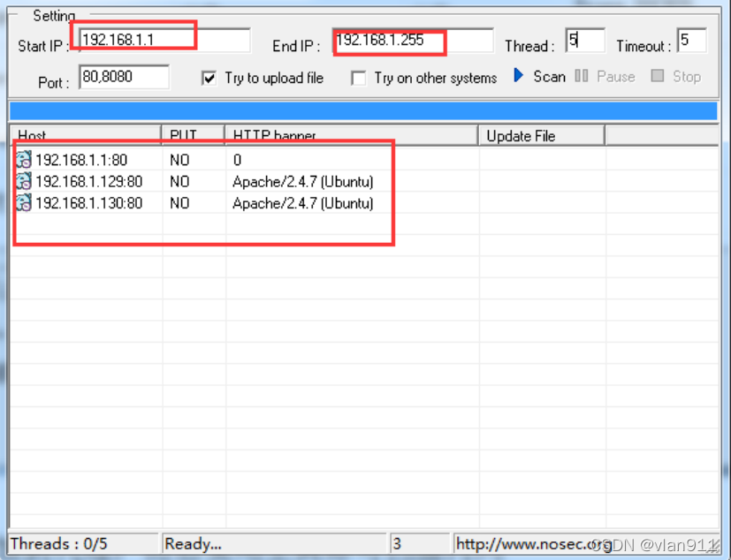The image size is (731, 560).
Task: Focus the Thread count field
Action: click(x=585, y=41)
